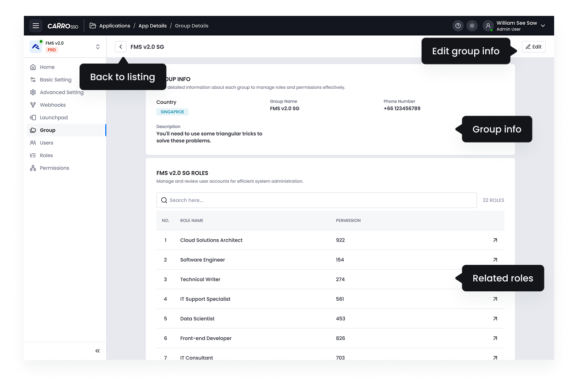Select Roles in sidebar menu
Screen dimensions: 578x392
[x=46, y=155]
